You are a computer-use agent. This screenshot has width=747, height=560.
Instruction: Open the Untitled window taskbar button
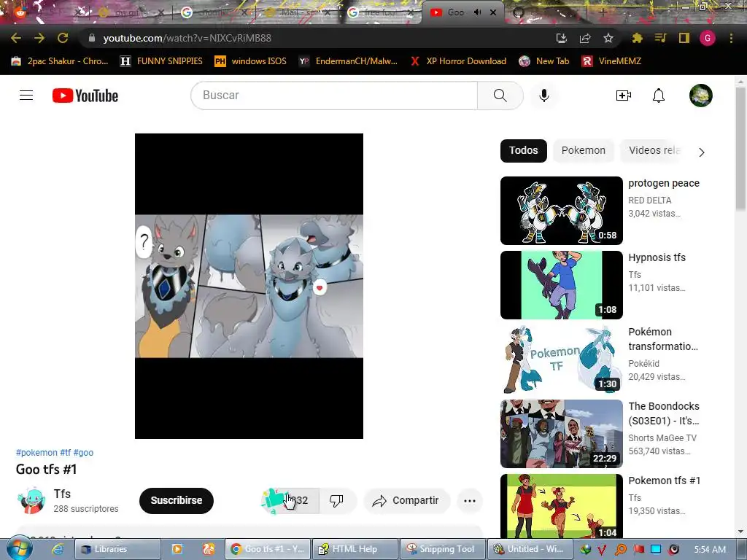pos(530,549)
